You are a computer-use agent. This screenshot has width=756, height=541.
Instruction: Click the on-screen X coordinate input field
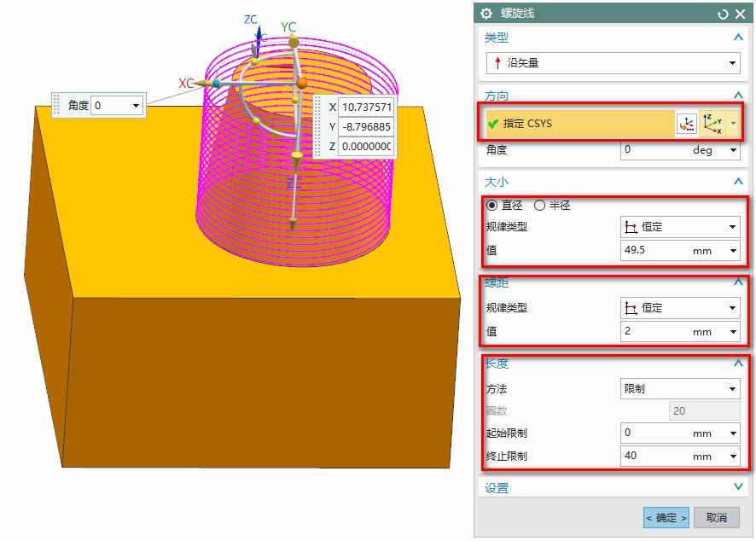[366, 108]
